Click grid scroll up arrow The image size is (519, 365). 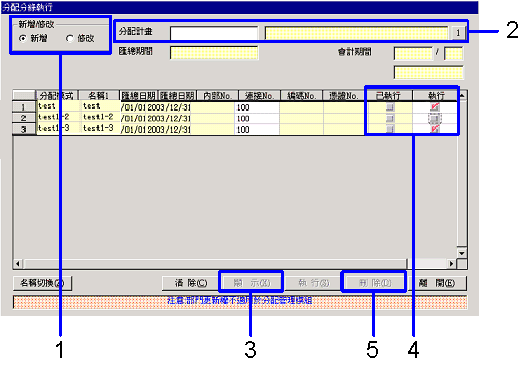coord(462,96)
